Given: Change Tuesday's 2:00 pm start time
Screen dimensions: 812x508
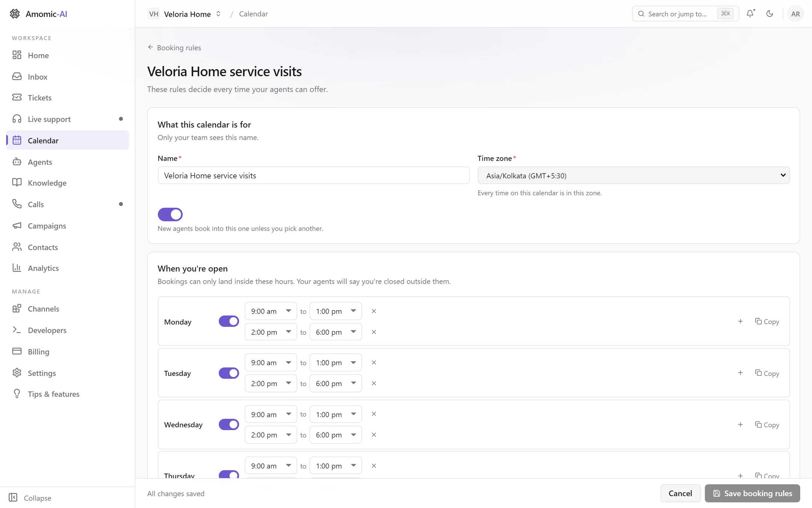Looking at the screenshot, I should point(271,383).
